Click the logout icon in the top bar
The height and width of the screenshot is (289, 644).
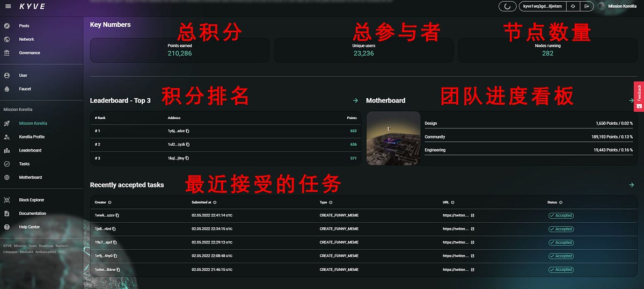(x=587, y=6)
